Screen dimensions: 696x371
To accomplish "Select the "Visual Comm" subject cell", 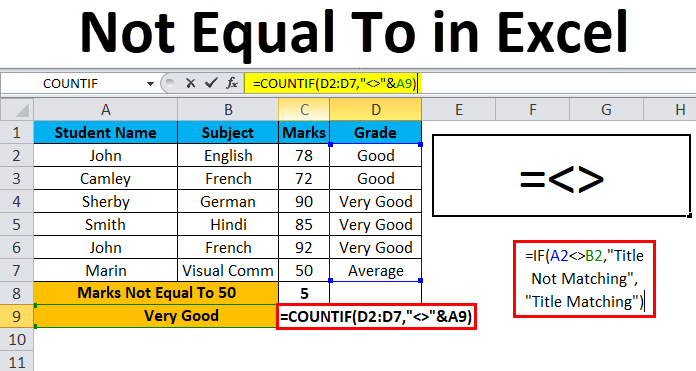I will [x=228, y=270].
